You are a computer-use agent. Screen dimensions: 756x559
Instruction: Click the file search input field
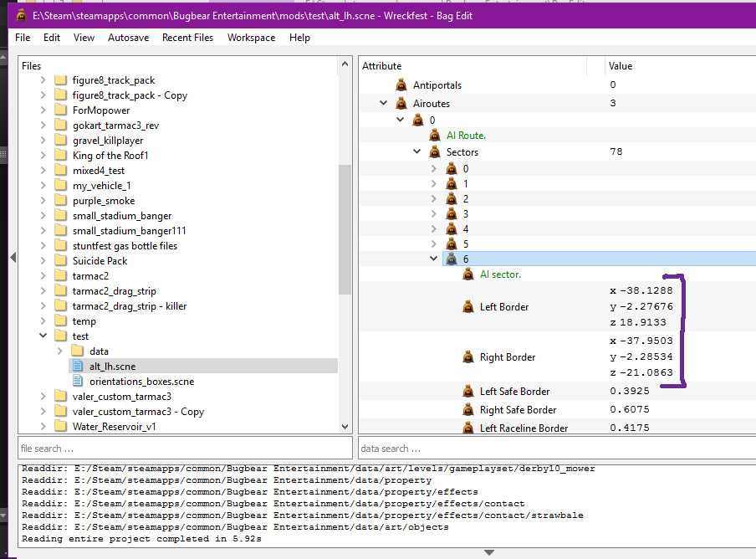coord(185,449)
